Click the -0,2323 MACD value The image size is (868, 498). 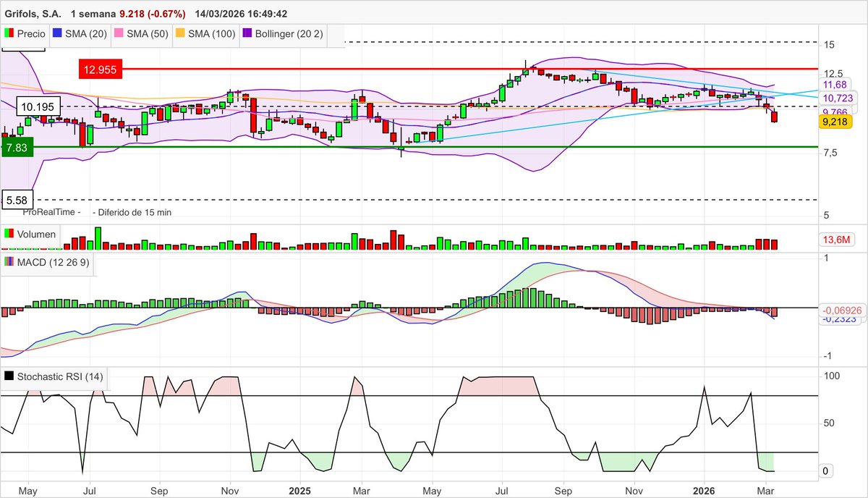tap(840, 319)
